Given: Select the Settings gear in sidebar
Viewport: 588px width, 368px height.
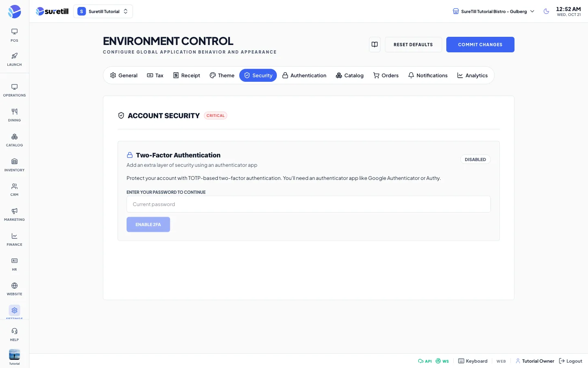Looking at the screenshot, I should pos(14,310).
